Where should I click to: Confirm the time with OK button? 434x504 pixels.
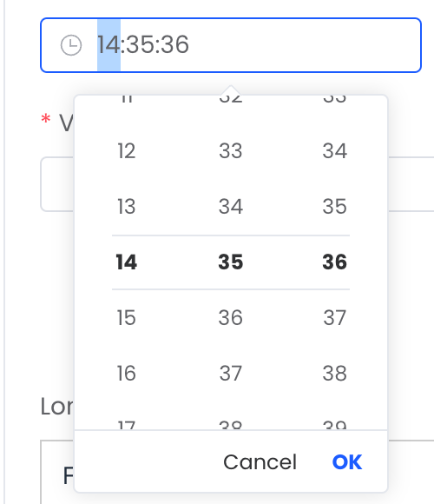coord(347,462)
